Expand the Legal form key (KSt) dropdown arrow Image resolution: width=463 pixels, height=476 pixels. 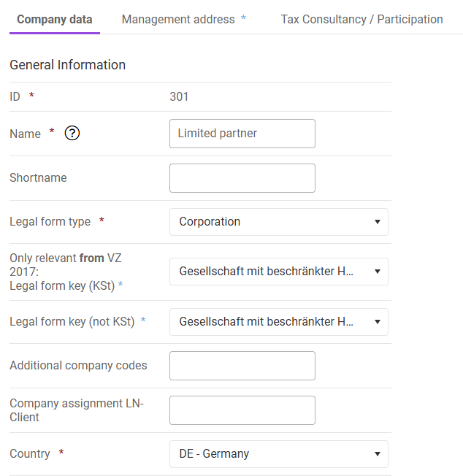(x=378, y=272)
